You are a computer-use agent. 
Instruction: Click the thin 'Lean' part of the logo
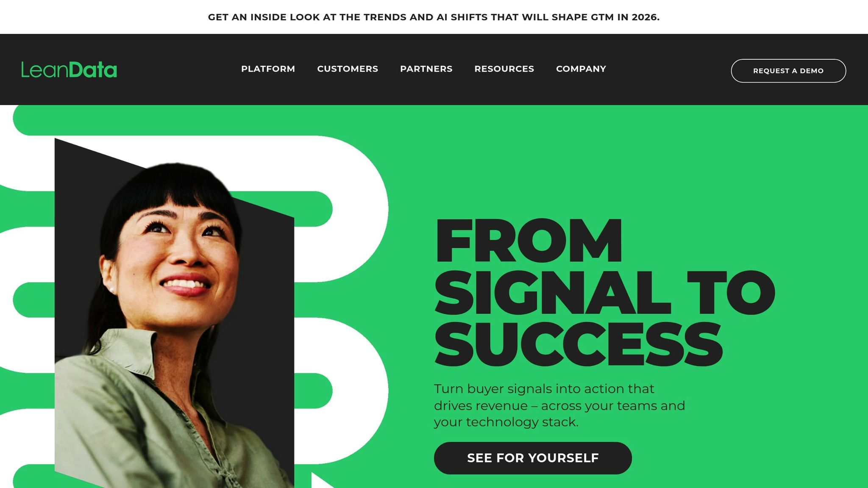[x=45, y=70]
